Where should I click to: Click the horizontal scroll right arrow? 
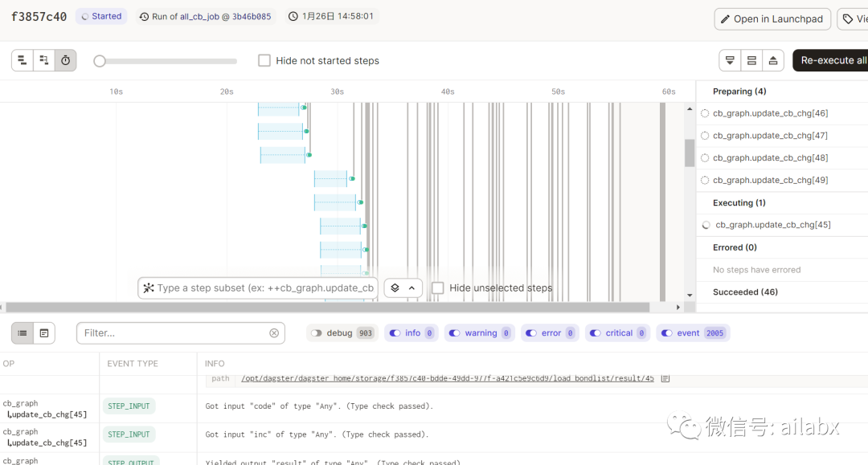click(678, 307)
